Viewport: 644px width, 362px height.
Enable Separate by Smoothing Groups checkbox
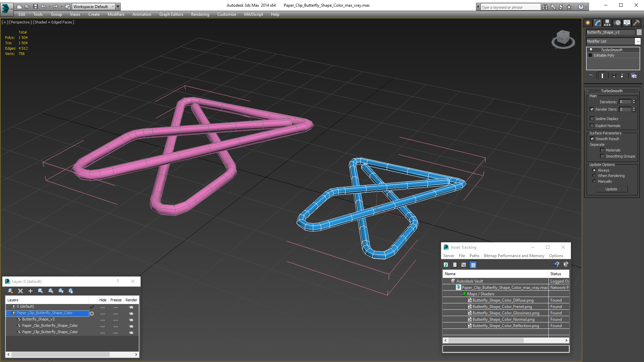602,156
